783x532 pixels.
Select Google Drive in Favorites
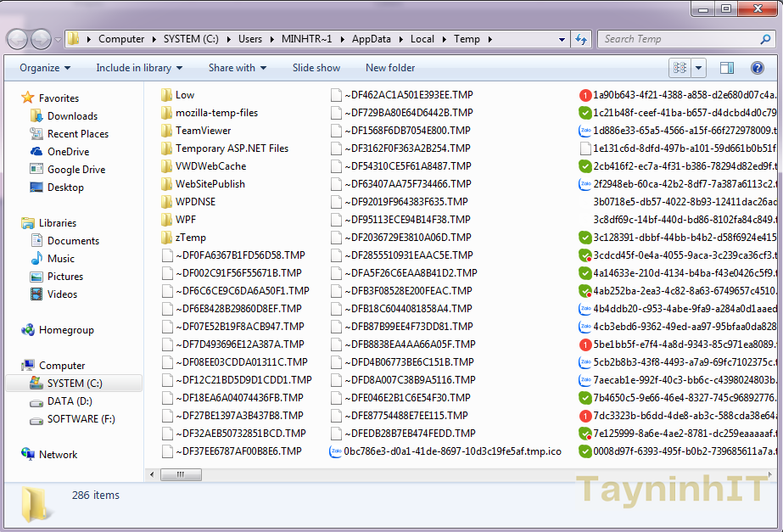(76, 170)
